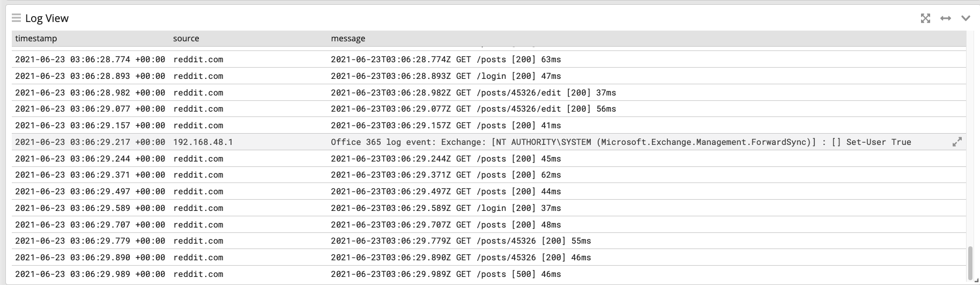980x285 pixels.
Task: Click the message column header
Action: click(x=348, y=39)
